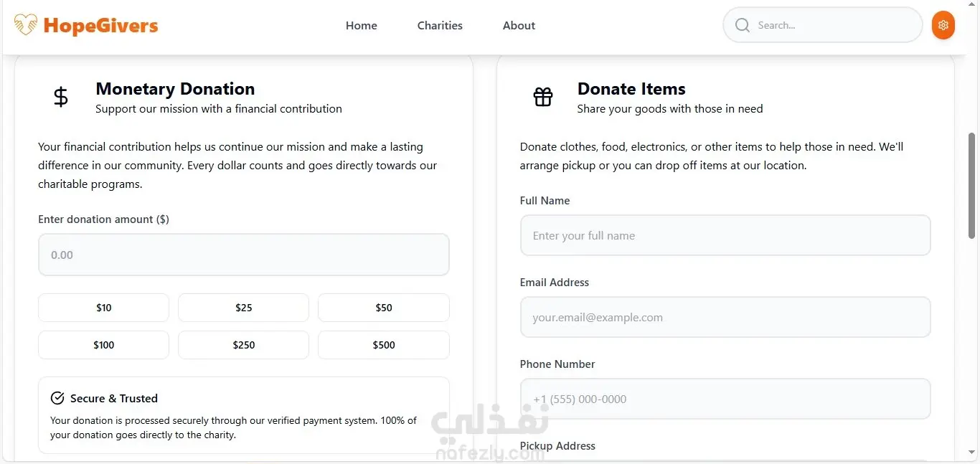The width and height of the screenshot is (980, 464).
Task: Choose the $250 preset amount
Action: tap(243, 345)
